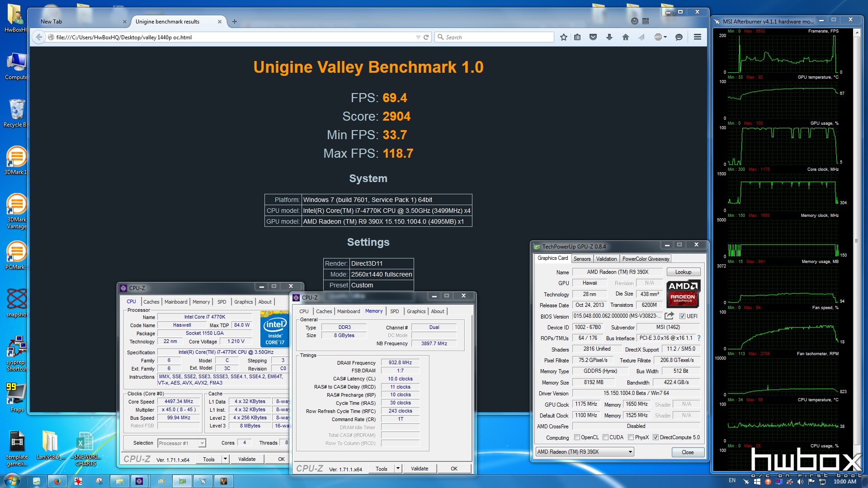Toggle the PhysX checkbox in GPU-Z
868x488 pixels.
pyautogui.click(x=631, y=437)
